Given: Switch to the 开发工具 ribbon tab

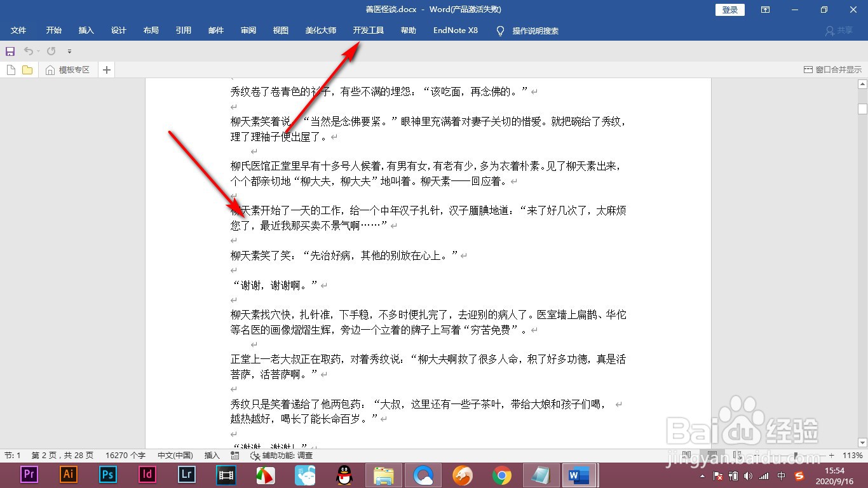Looking at the screenshot, I should point(369,30).
